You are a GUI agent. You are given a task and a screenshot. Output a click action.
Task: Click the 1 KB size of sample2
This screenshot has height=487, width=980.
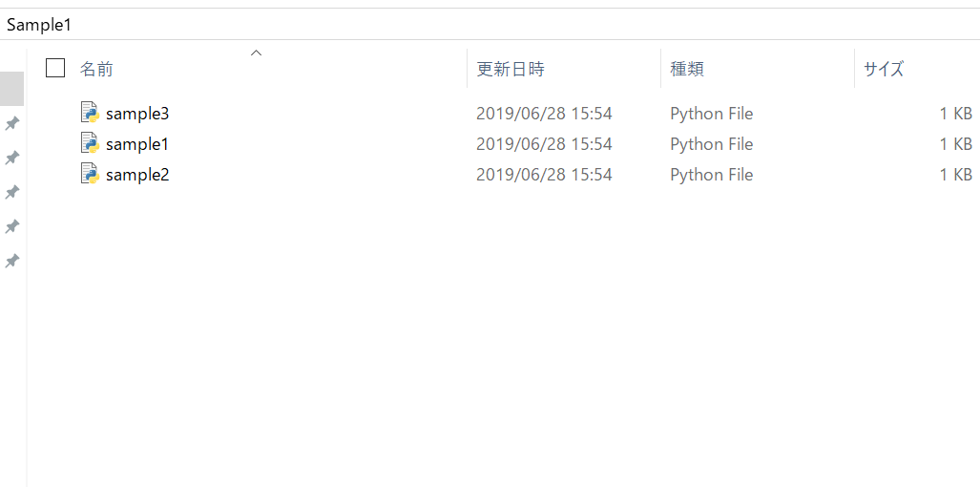pos(956,174)
